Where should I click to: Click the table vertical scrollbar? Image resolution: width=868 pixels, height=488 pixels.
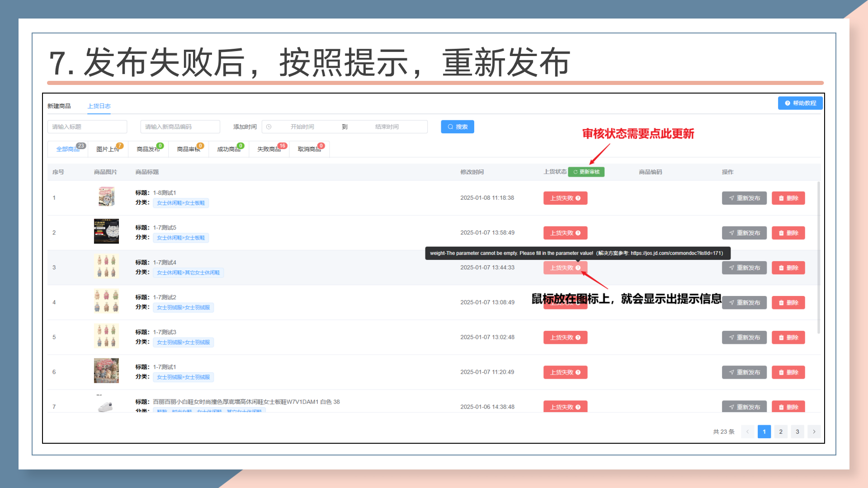[x=818, y=258]
